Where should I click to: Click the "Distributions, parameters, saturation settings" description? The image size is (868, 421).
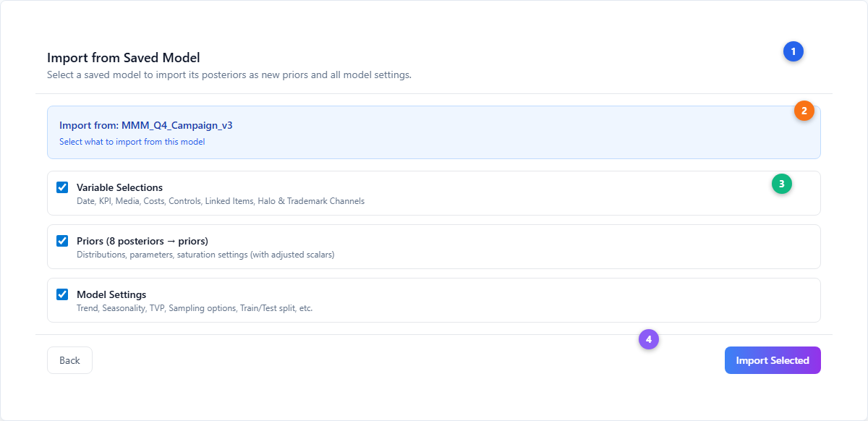point(205,255)
